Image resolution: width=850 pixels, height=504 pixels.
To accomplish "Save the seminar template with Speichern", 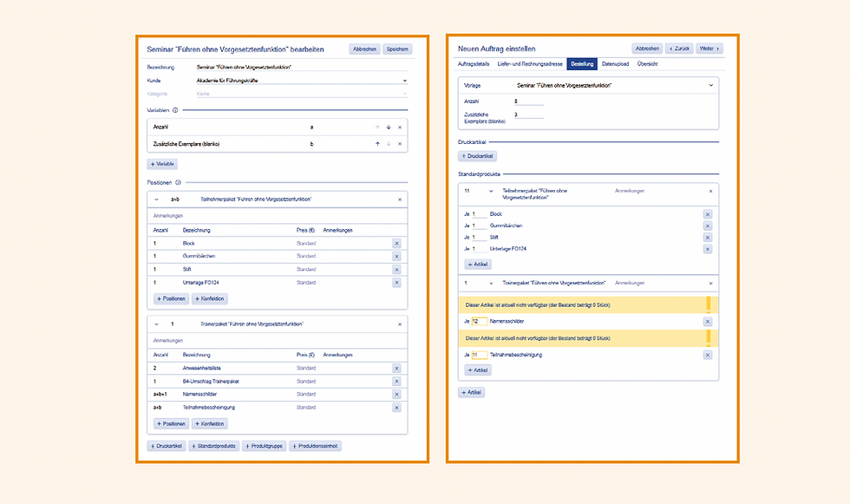I will [x=397, y=49].
